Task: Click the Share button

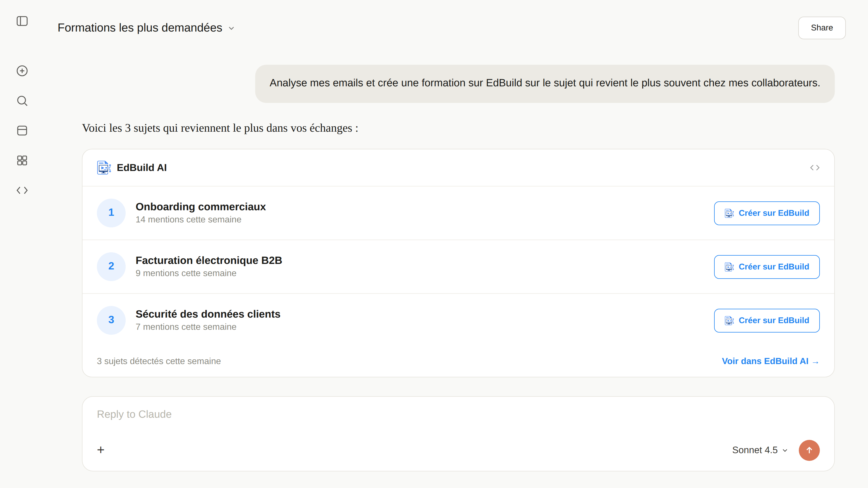Action: pyautogui.click(x=821, y=28)
